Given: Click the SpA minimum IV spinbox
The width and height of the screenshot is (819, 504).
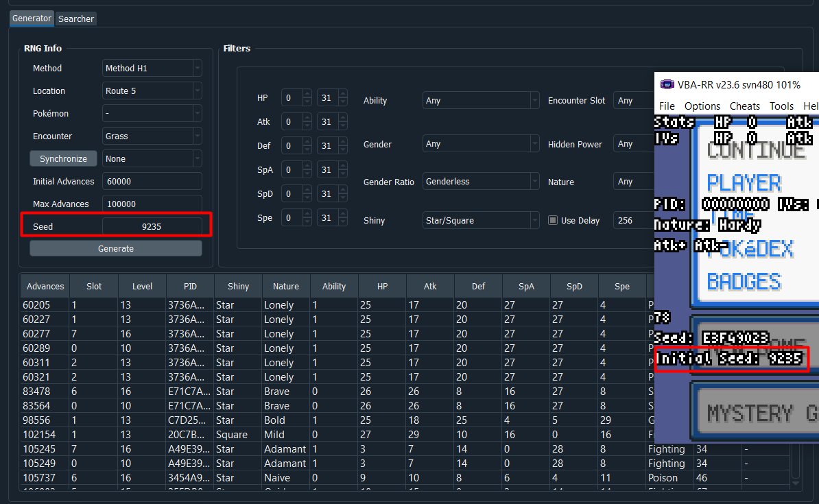Looking at the screenshot, I should point(296,170).
